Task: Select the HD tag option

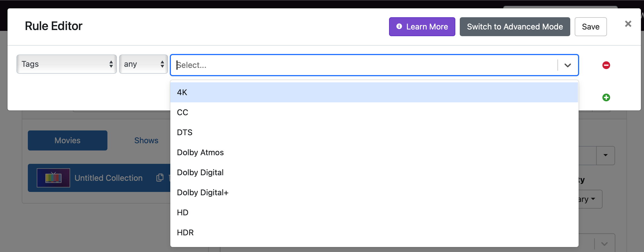Action: pyautogui.click(x=183, y=213)
